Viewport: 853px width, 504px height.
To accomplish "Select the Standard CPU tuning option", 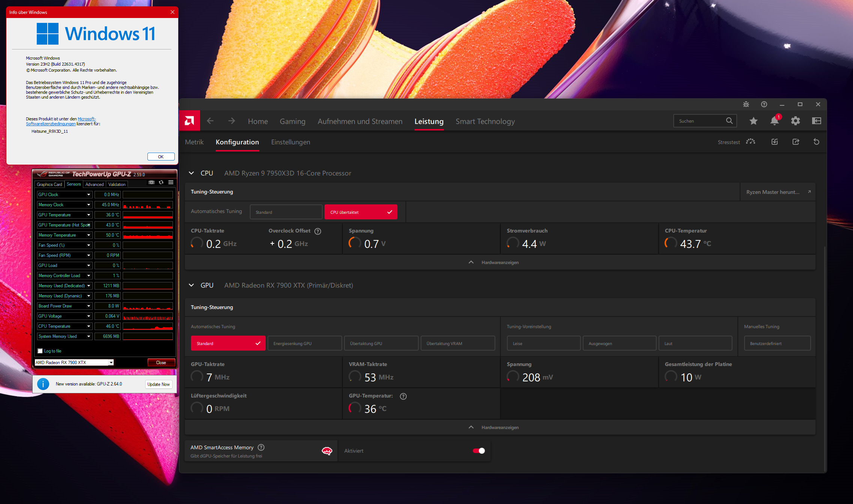I will pos(286,212).
